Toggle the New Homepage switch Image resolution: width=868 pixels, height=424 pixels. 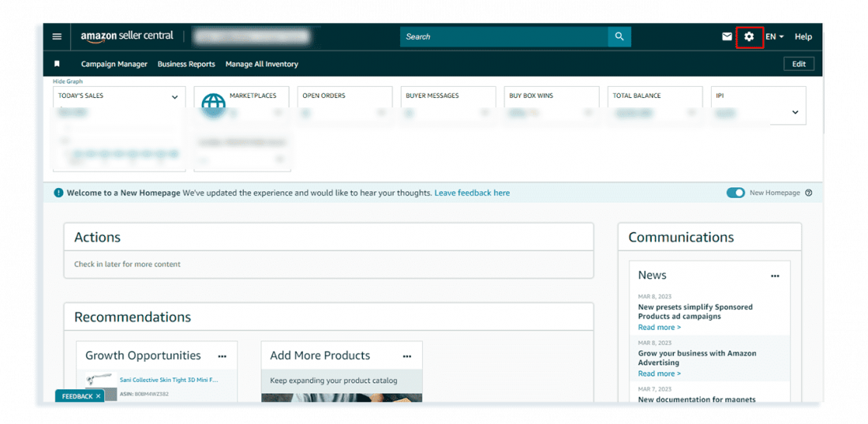(735, 193)
